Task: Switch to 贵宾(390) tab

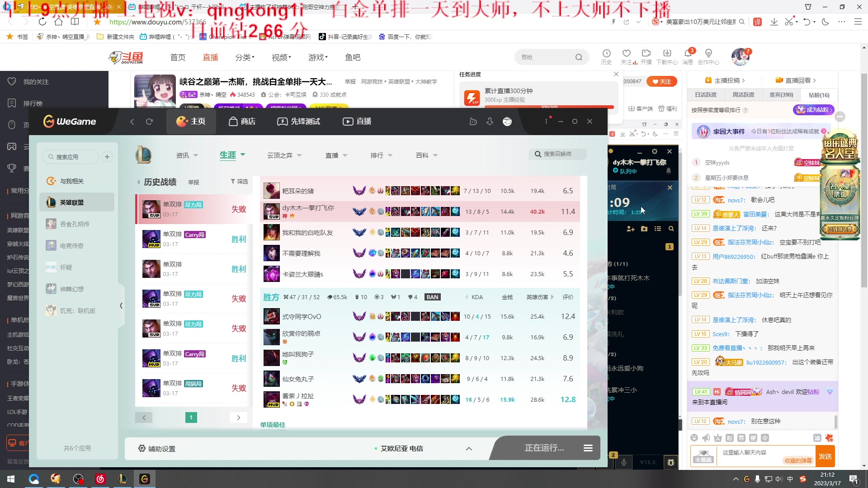Action: click(x=781, y=95)
